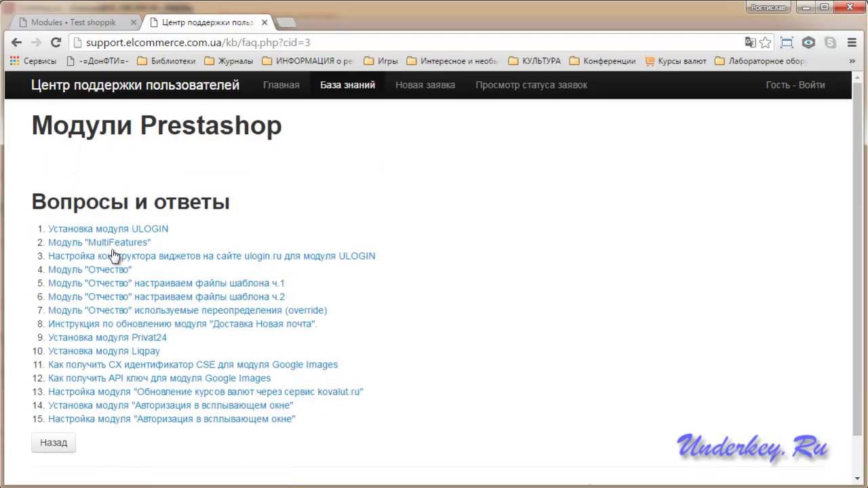
Task: Switch to the Modules • Test shoppik tab
Action: [73, 22]
